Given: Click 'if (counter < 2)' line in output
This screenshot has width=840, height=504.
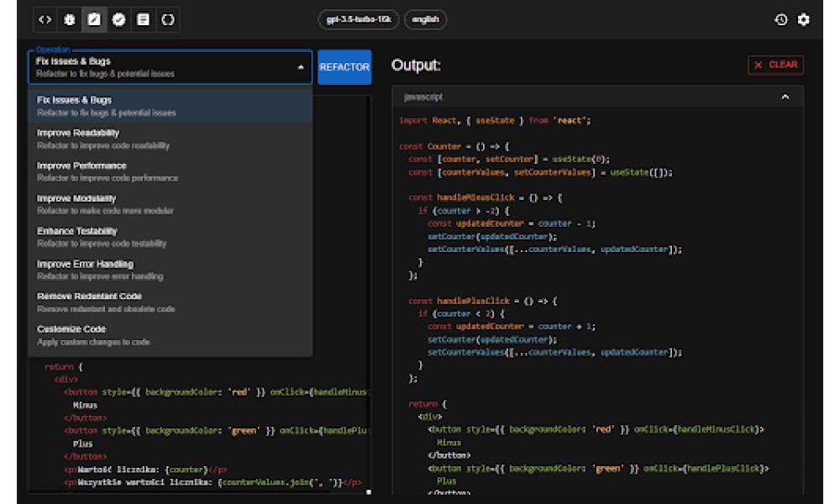Looking at the screenshot, I should pyautogui.click(x=461, y=314).
